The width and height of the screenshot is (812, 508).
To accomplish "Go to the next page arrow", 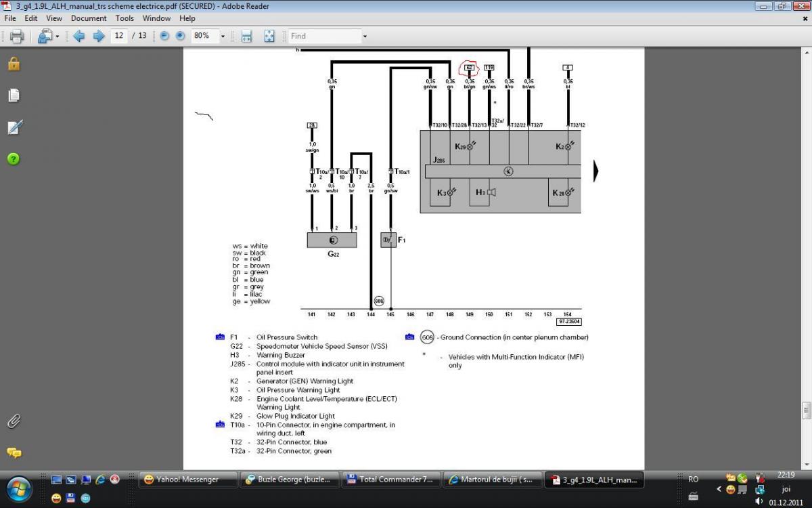I will pos(98,37).
